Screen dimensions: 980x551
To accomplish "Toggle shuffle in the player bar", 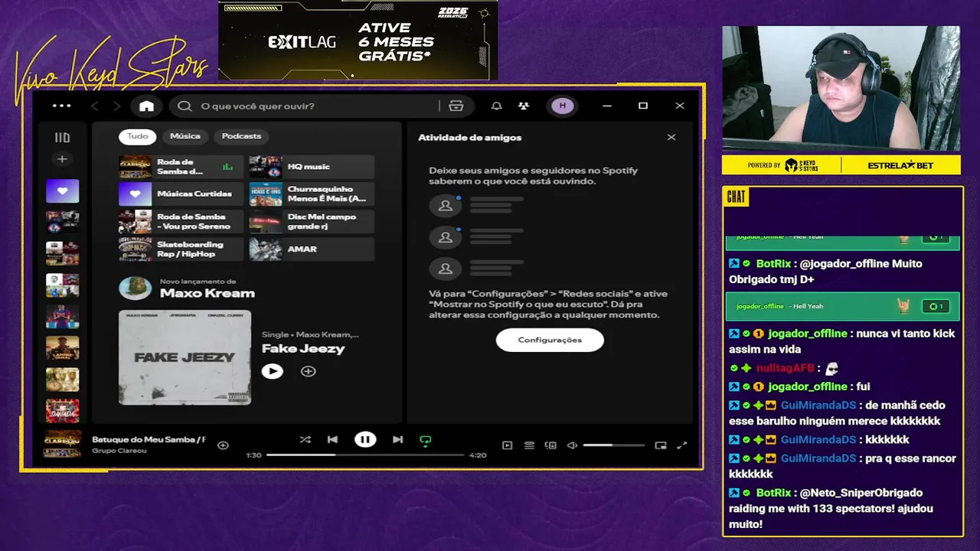I will 305,439.
